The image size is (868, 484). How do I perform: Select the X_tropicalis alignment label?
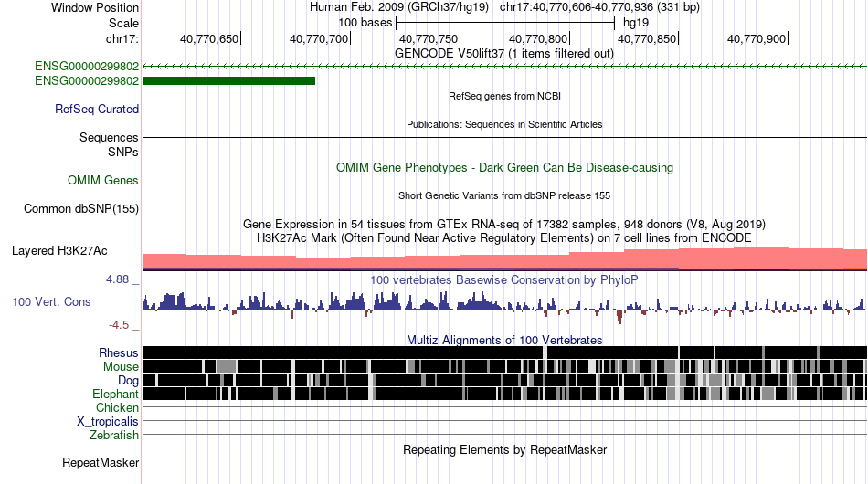coord(108,422)
